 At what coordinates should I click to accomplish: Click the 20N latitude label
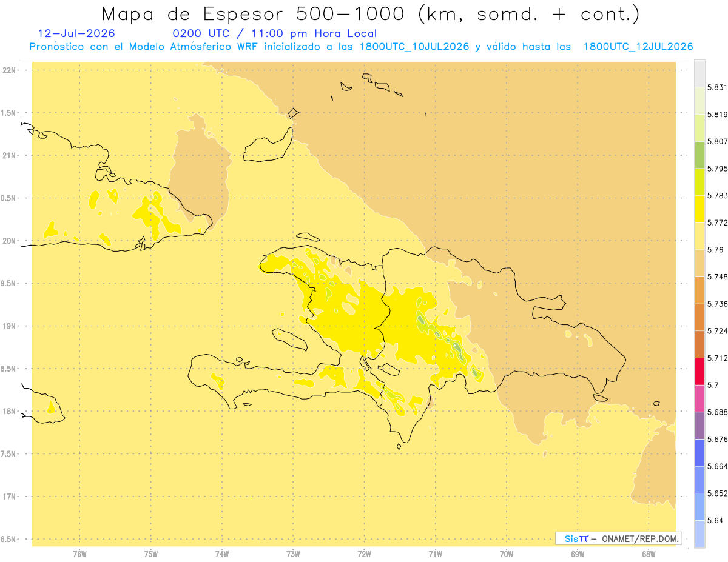[9, 241]
